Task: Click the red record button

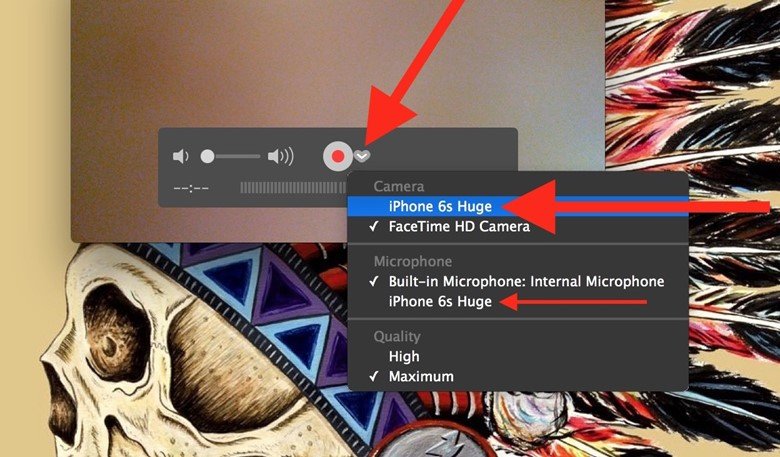Action: click(x=338, y=156)
